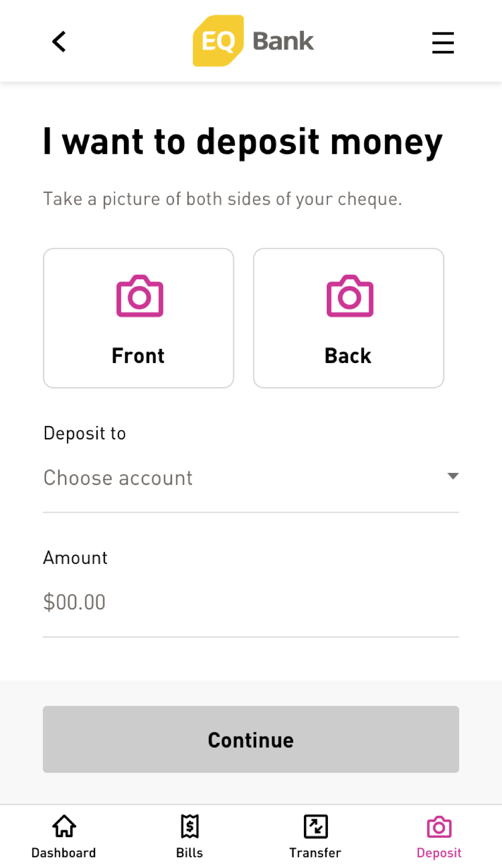
Task: Switch to the Dashboard tab label
Action: (64, 853)
